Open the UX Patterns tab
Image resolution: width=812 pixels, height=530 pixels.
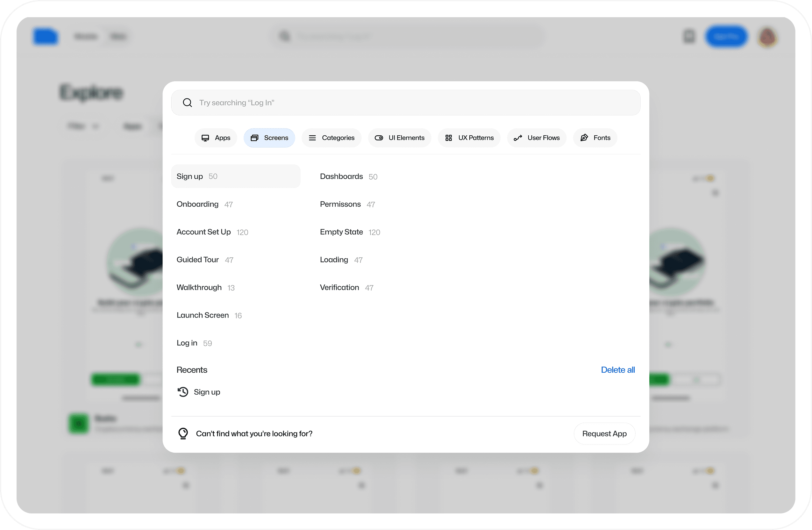(469, 138)
